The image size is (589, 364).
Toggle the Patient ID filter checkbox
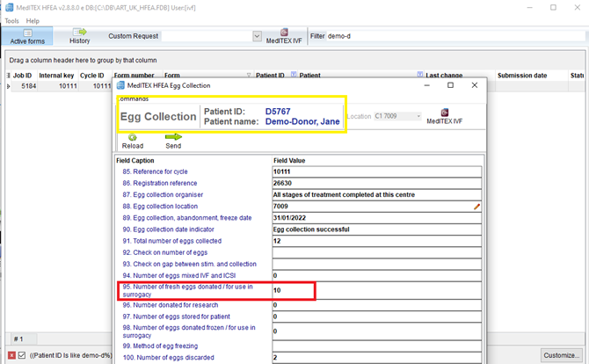click(22, 355)
